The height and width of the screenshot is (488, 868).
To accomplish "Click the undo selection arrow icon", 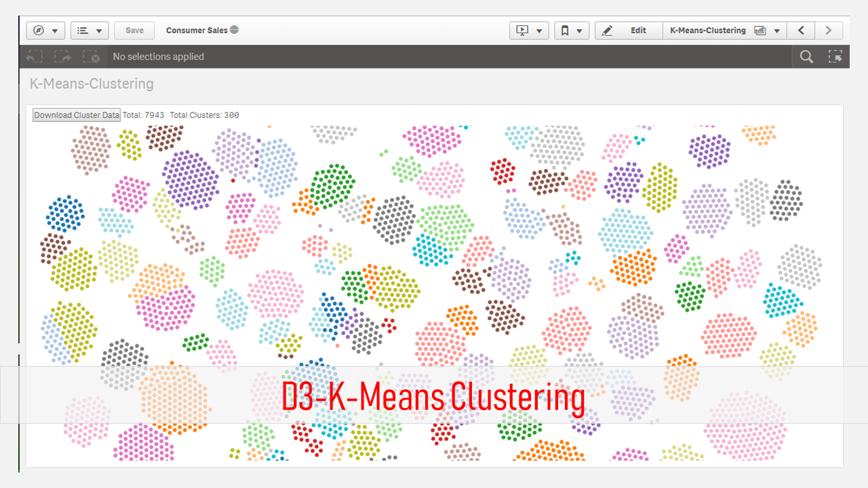I will 34,56.
